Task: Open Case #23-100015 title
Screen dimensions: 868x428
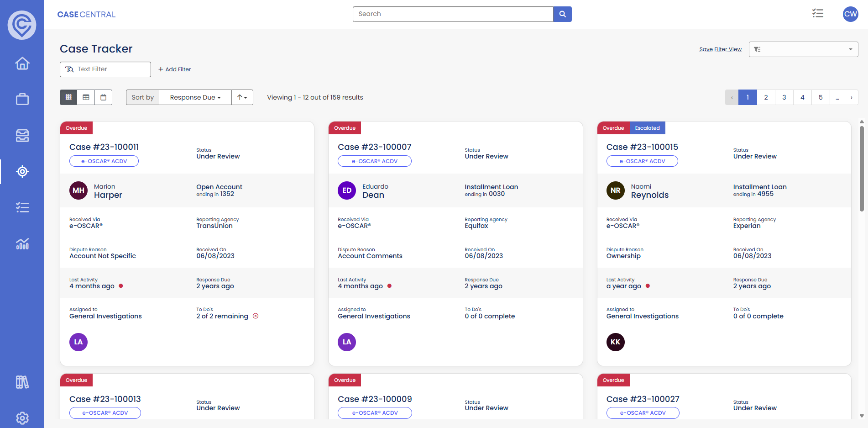Action: (642, 147)
